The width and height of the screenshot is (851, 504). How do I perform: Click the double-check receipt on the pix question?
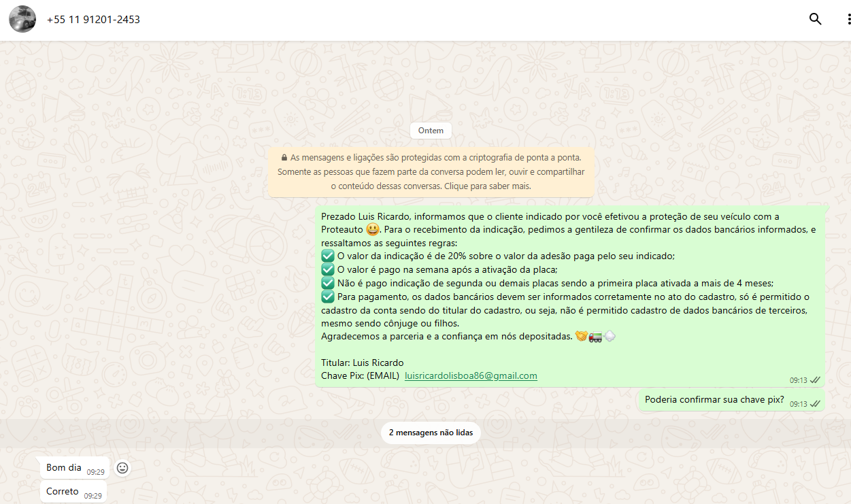[815, 404]
